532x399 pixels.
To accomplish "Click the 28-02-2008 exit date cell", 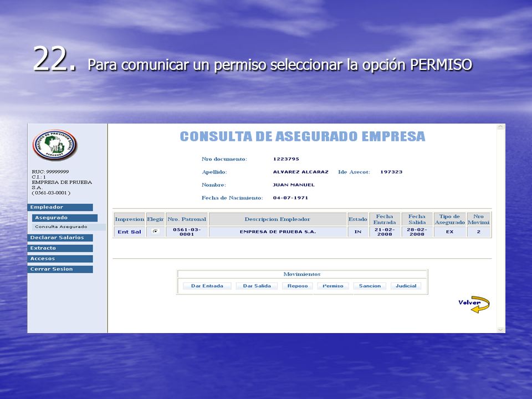I will click(x=417, y=232).
